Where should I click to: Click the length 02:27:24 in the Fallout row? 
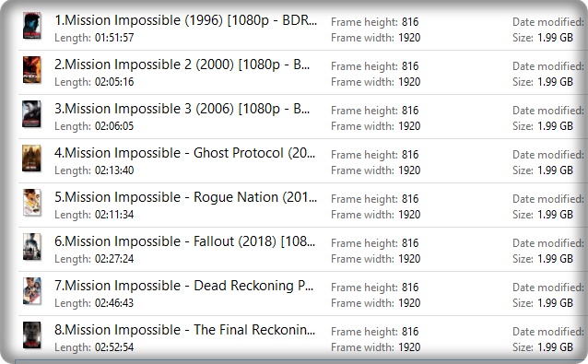click(114, 259)
